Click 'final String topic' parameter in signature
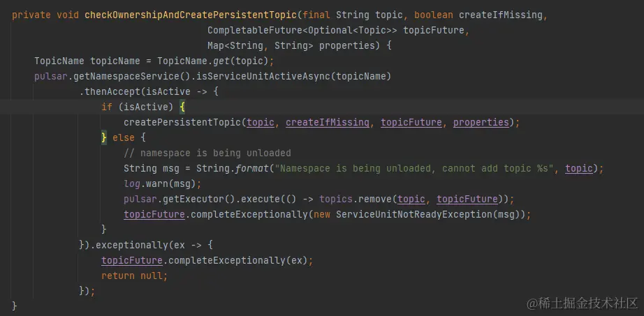The image size is (644, 316). [x=353, y=15]
